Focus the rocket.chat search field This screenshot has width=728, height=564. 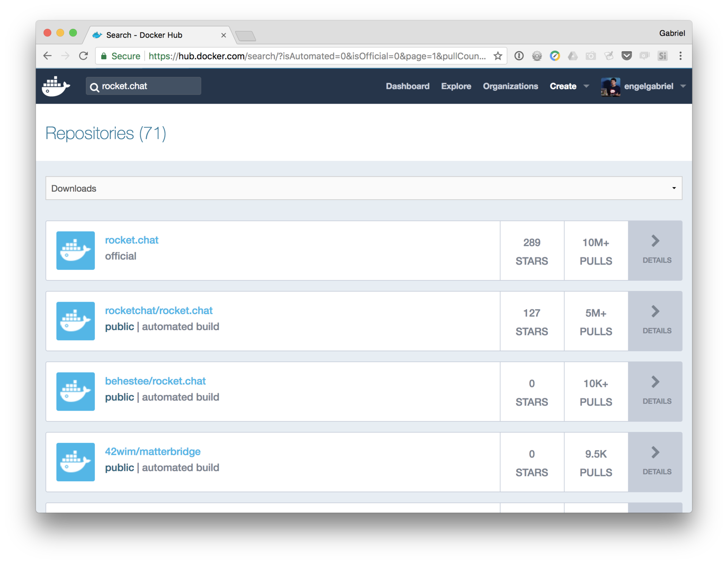(143, 86)
